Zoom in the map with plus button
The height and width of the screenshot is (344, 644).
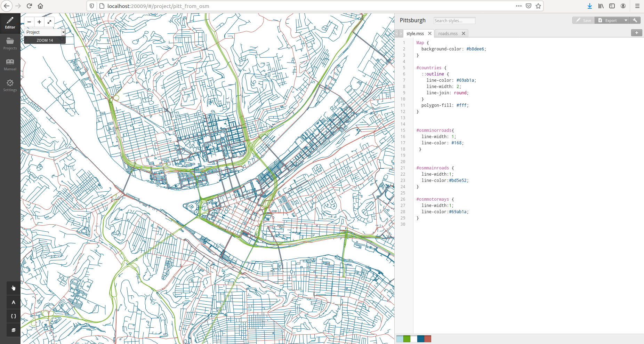(39, 22)
